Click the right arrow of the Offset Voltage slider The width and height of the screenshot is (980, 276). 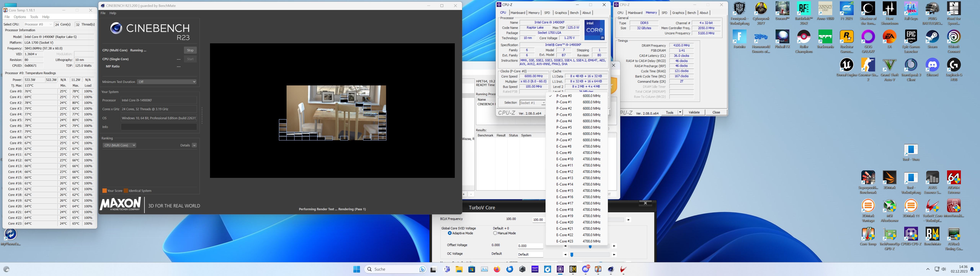coord(614,246)
